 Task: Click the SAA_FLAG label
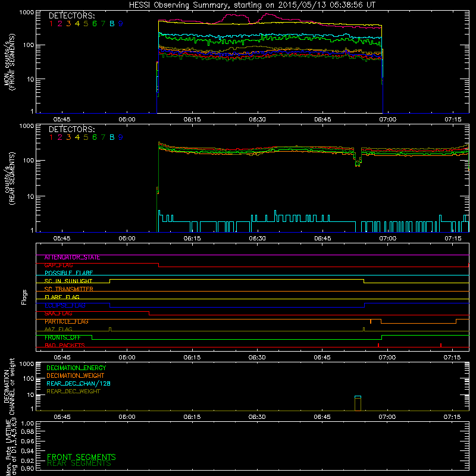click(x=58, y=314)
